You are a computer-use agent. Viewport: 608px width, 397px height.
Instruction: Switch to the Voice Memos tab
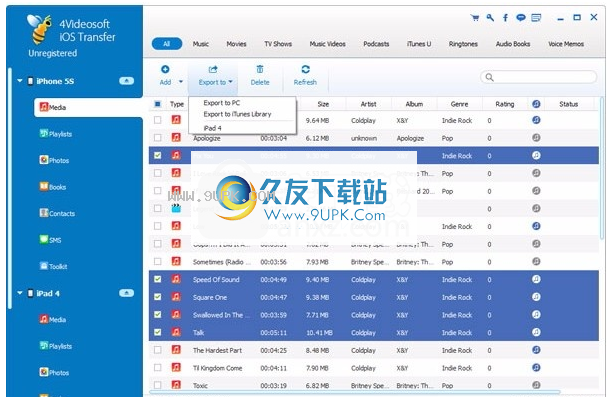click(566, 44)
